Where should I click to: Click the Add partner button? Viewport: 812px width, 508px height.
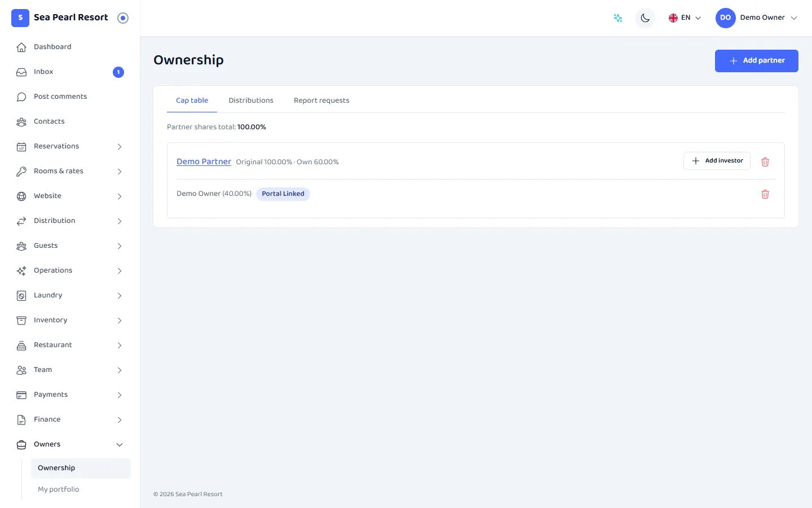coord(757,61)
